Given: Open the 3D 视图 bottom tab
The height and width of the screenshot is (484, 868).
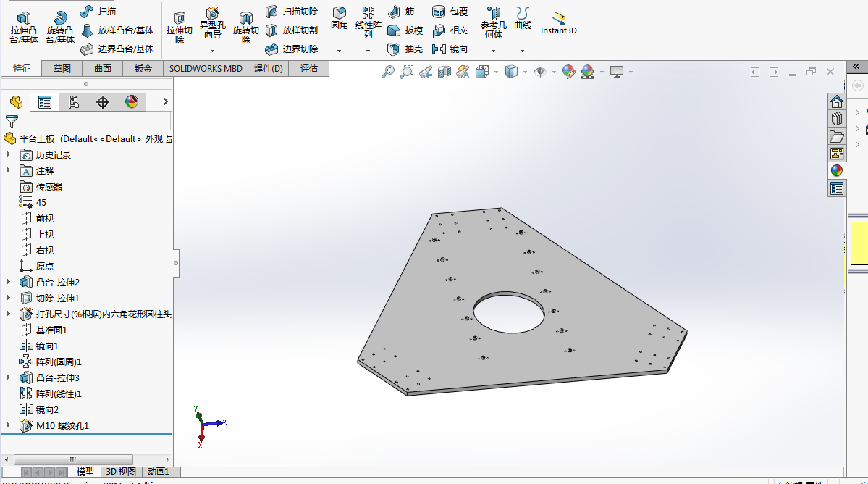Looking at the screenshot, I should click(121, 472).
